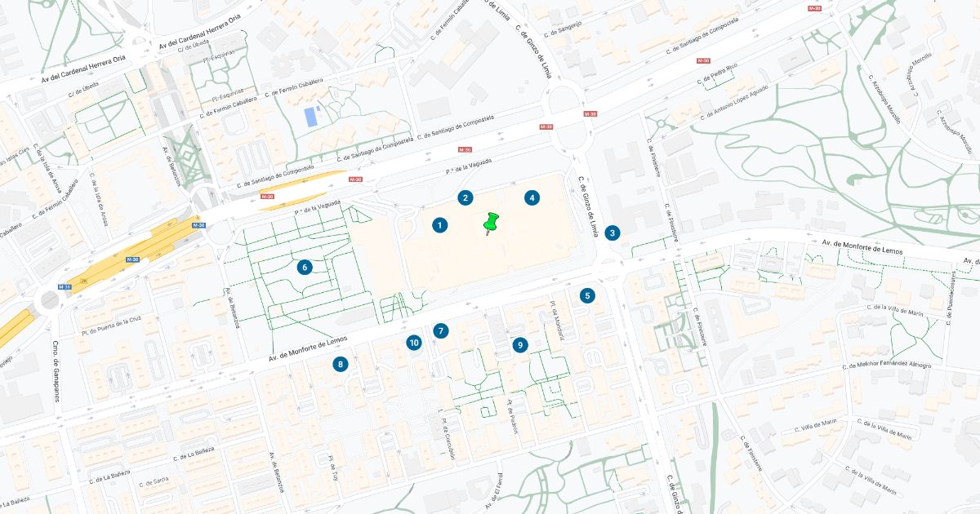
Task: Click map marker number 10
Action: coord(414,343)
